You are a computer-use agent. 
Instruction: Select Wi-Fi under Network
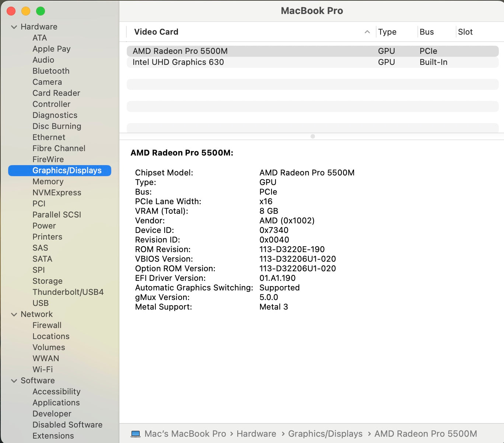click(x=43, y=369)
